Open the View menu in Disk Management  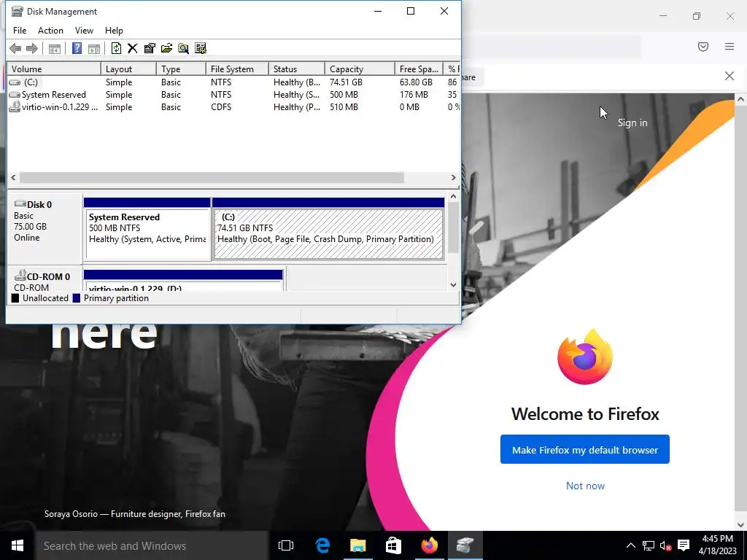click(84, 31)
